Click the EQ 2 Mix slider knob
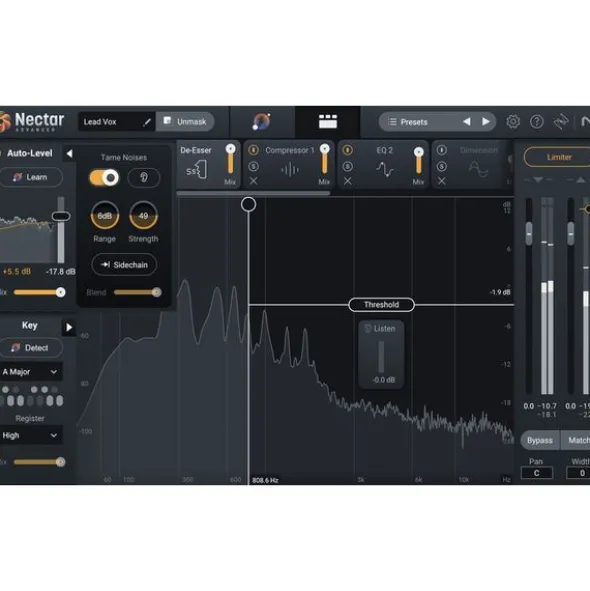This screenshot has height=591, width=590. click(418, 152)
